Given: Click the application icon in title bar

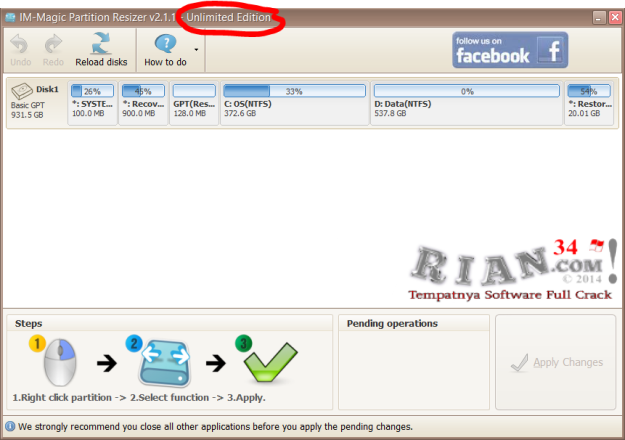Looking at the screenshot, I should point(10,18).
